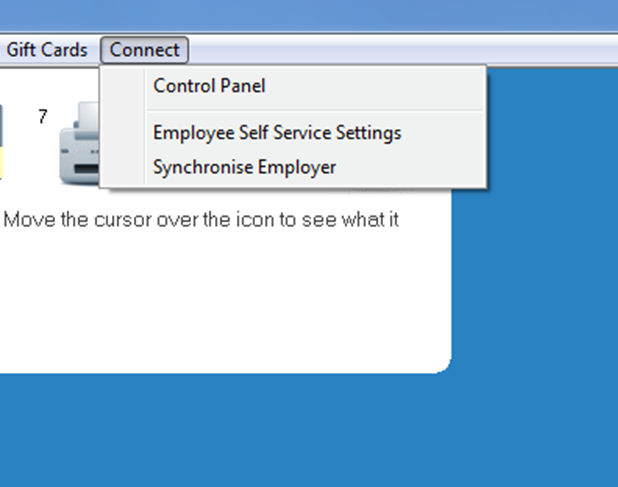Click empty menu bar area right of Connect
618x487 pixels.
pos(402,50)
